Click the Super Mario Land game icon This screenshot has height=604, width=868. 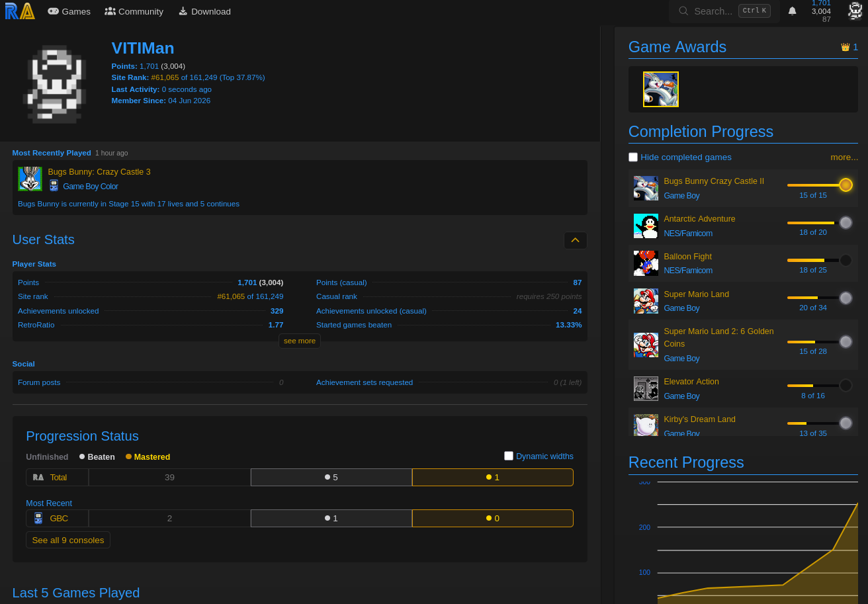pos(646,301)
